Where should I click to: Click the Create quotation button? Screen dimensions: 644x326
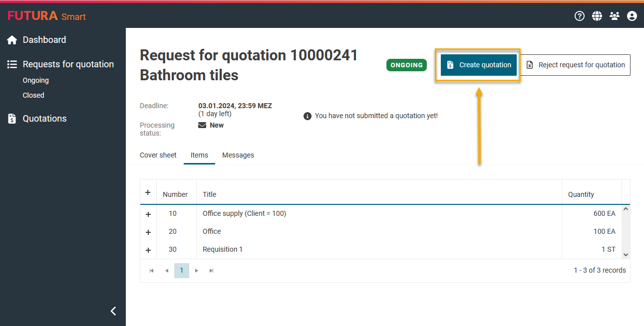[x=478, y=65]
